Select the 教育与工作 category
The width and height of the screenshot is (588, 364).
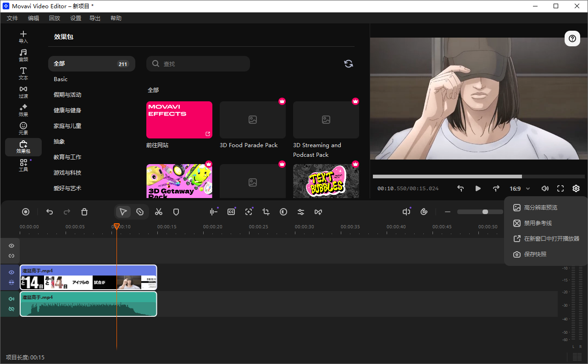(x=92, y=157)
